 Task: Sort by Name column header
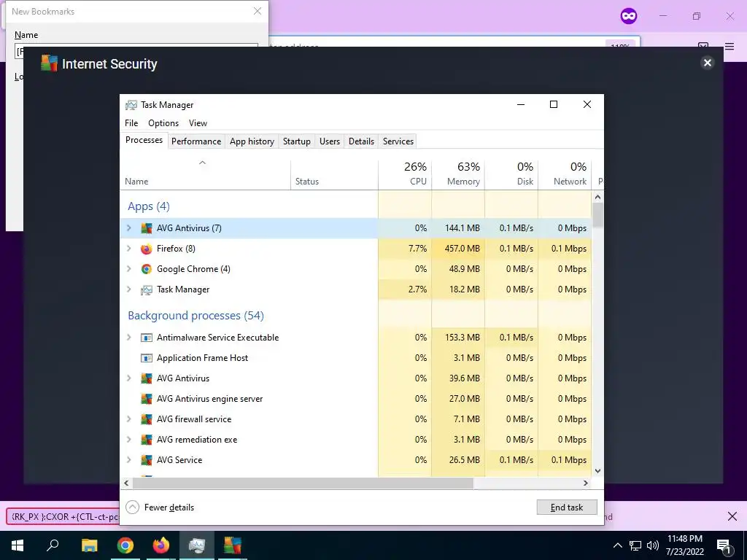click(x=205, y=174)
